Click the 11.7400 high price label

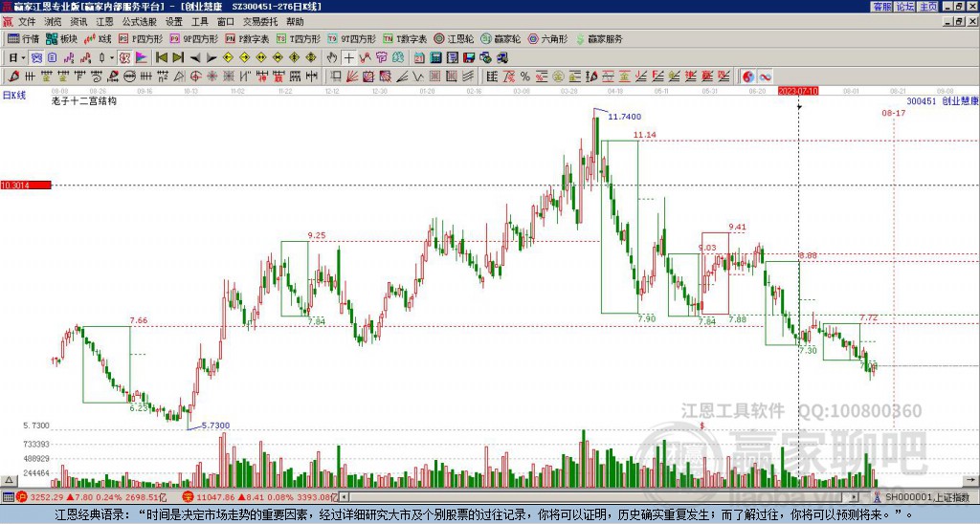(624, 117)
